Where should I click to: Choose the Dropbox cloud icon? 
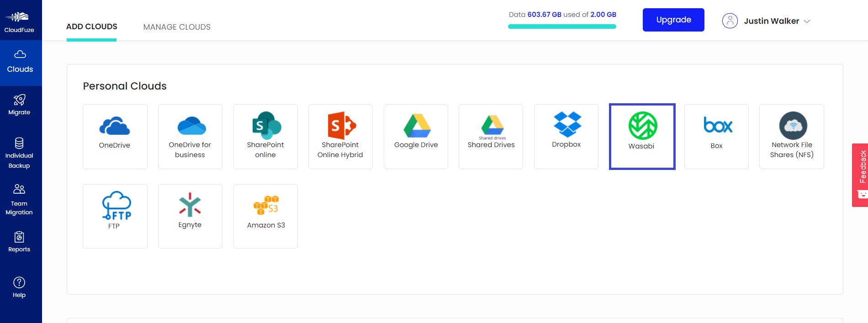(567, 125)
